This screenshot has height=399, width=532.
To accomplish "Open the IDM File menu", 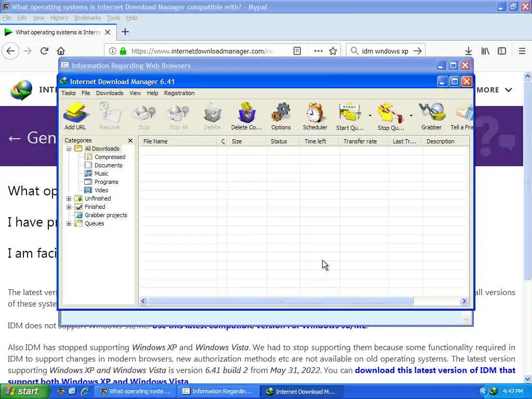I will [x=86, y=93].
